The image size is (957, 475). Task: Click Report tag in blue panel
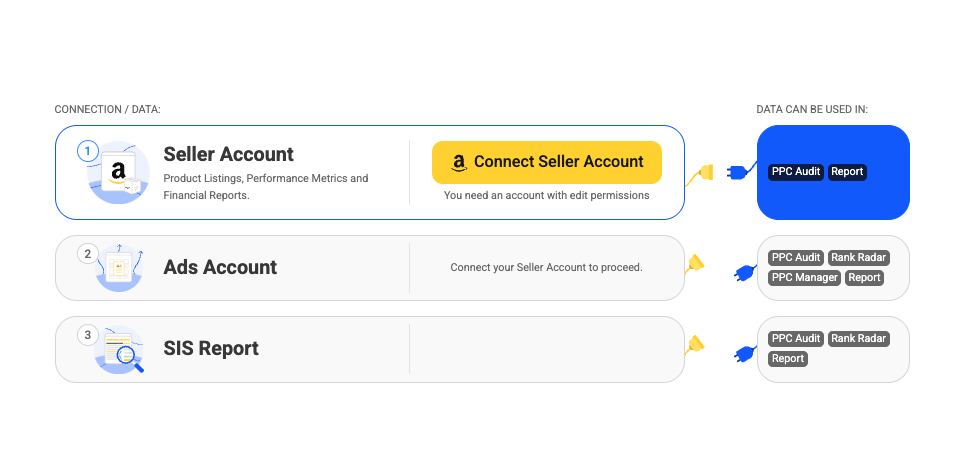click(847, 172)
